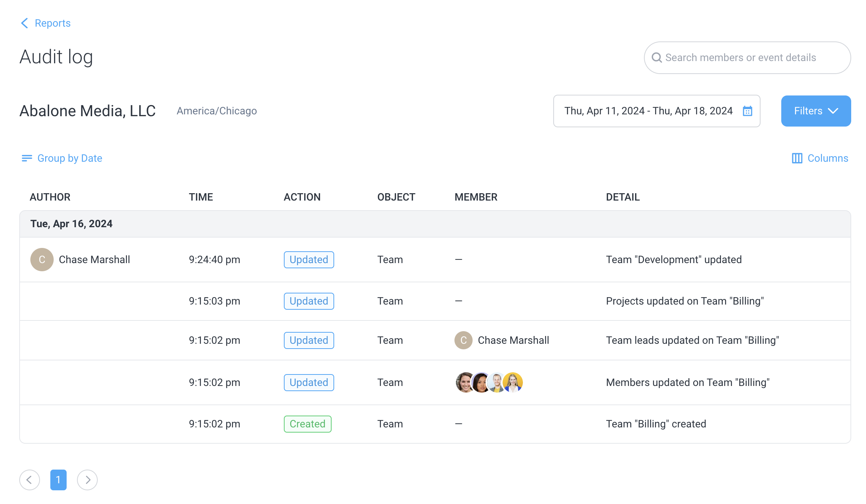The width and height of the screenshot is (866, 504).
Task: Click Chase Marshall avatar in Member column
Action: 463,340
